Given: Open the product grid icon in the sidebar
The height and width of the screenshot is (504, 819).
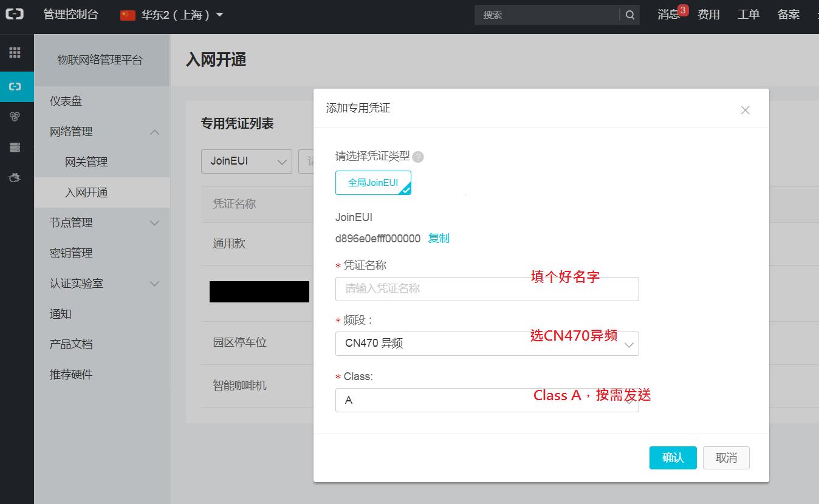Looking at the screenshot, I should (x=16, y=53).
